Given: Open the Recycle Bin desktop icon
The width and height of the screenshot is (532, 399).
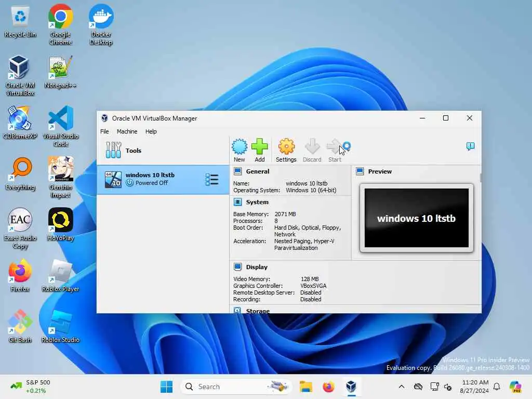Looking at the screenshot, I should tap(20, 22).
